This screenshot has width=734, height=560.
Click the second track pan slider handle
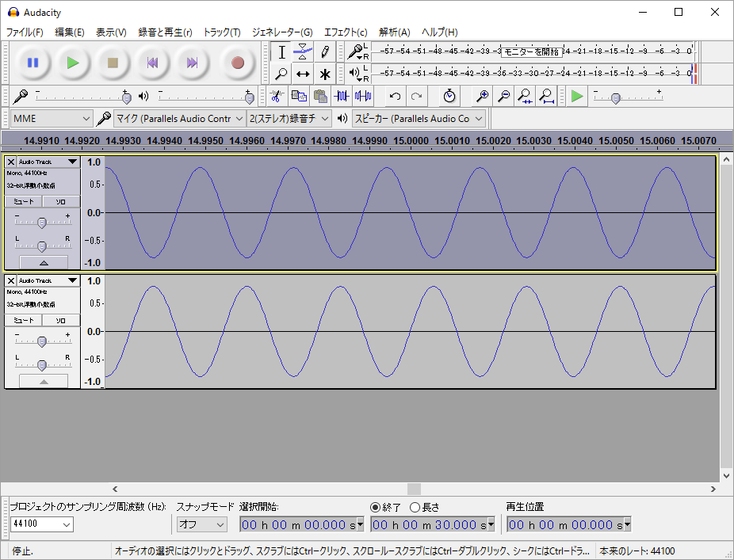tap(42, 365)
